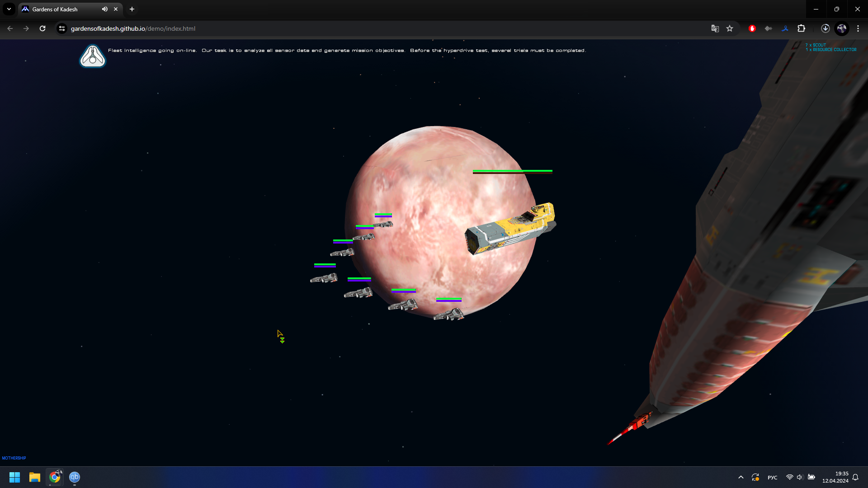Image resolution: width=868 pixels, height=488 pixels.
Task: Open the Chrome profile avatar
Action: pyautogui.click(x=841, y=28)
